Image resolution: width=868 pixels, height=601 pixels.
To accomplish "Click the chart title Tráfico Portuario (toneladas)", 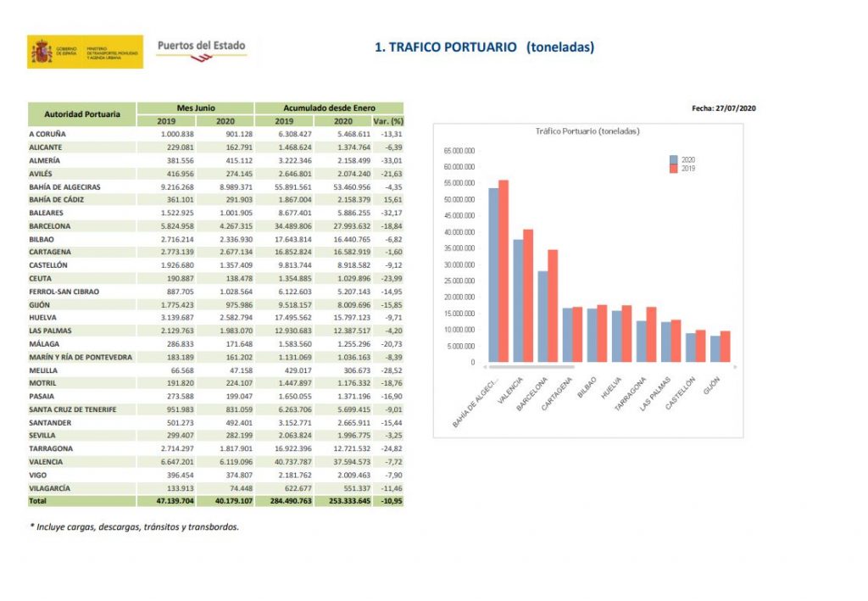I will tap(587, 131).
